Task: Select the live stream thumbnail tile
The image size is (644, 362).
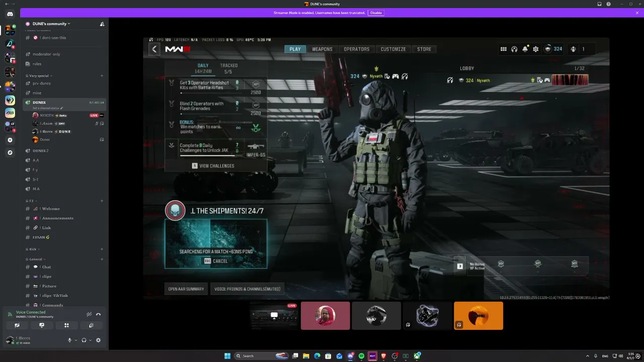Action: click(274, 316)
